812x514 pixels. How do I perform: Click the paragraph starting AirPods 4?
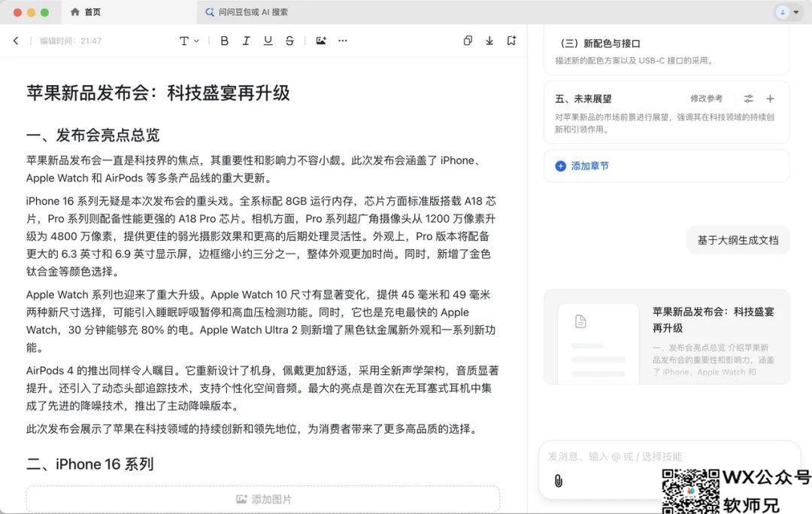coord(262,388)
